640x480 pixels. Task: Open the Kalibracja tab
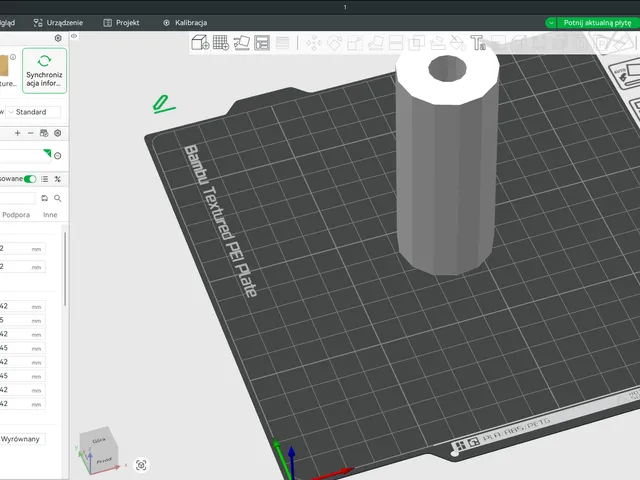185,23
